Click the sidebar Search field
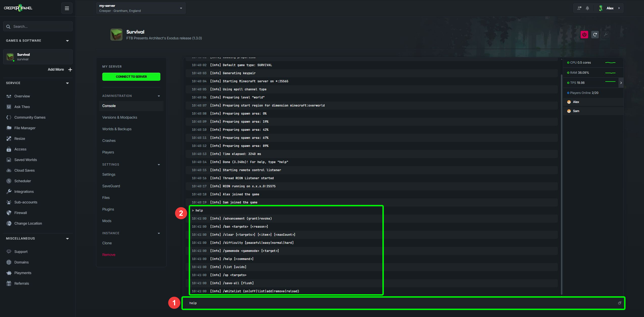The height and width of the screenshot is (317, 644). [x=38, y=26]
